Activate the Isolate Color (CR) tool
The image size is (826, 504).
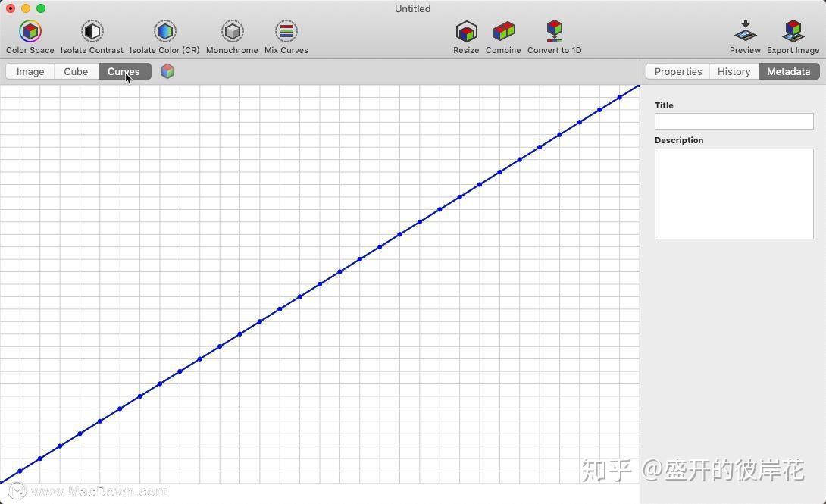pyautogui.click(x=164, y=32)
